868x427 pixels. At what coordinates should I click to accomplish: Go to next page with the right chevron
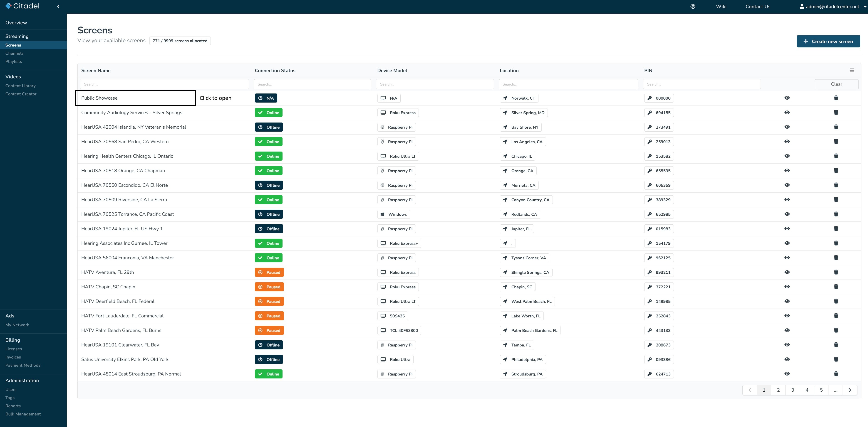click(x=849, y=390)
